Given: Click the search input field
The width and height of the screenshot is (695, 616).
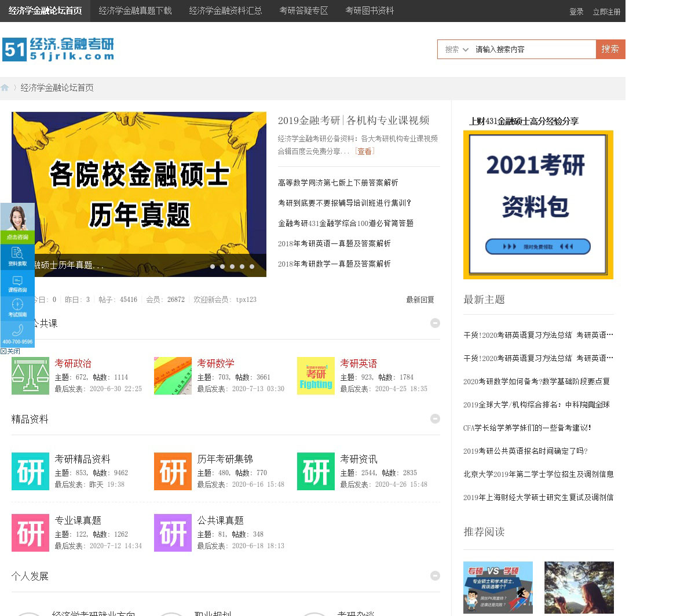Looking at the screenshot, I should tap(533, 50).
